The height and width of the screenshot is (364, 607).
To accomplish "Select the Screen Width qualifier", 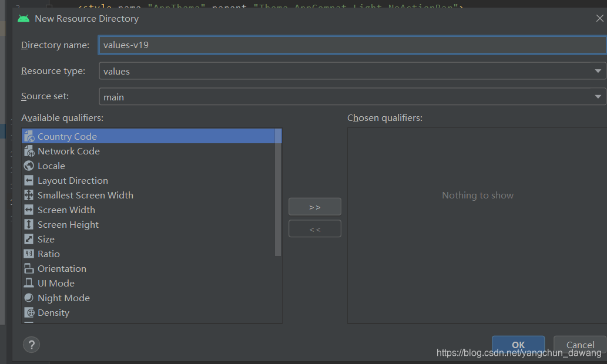I will 148,210.
